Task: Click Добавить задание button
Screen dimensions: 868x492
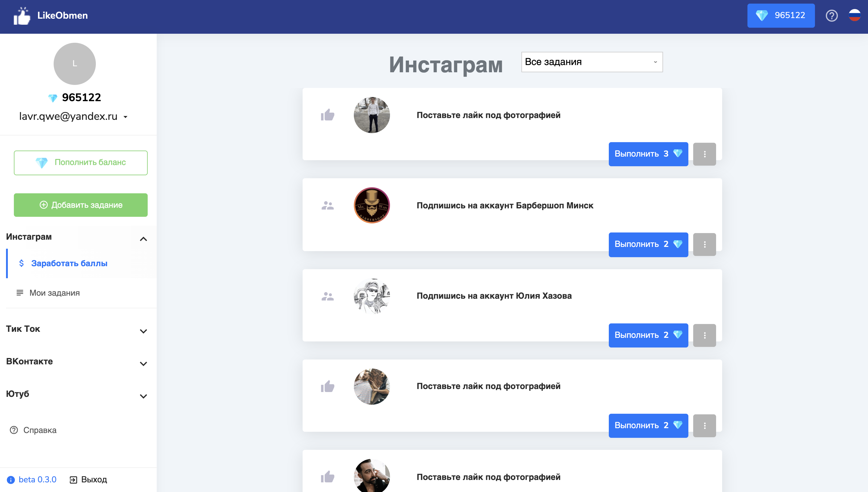Action: coord(80,205)
